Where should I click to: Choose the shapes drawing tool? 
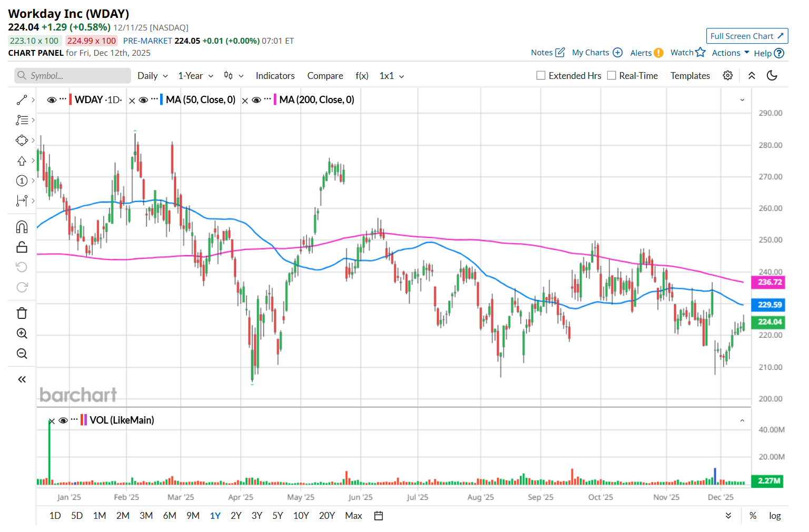pyautogui.click(x=22, y=140)
